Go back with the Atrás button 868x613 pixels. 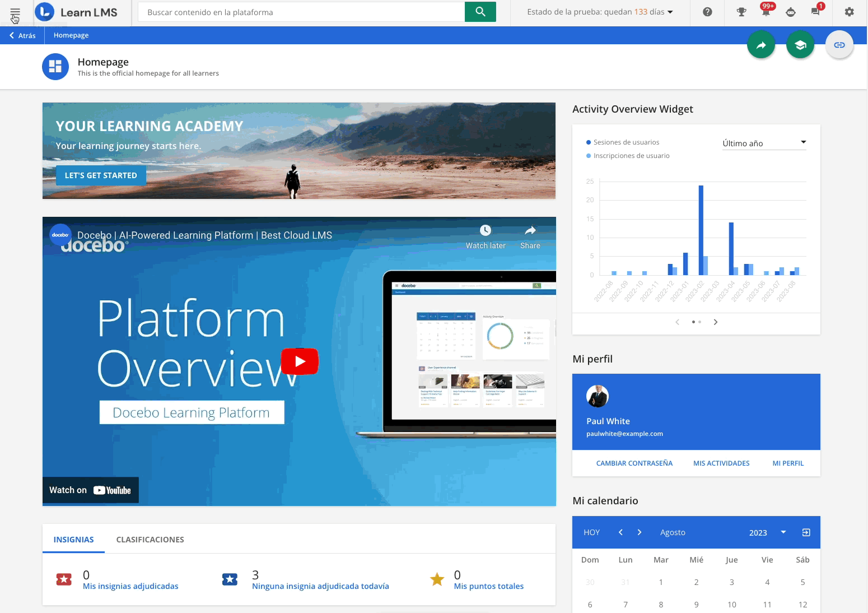22,35
